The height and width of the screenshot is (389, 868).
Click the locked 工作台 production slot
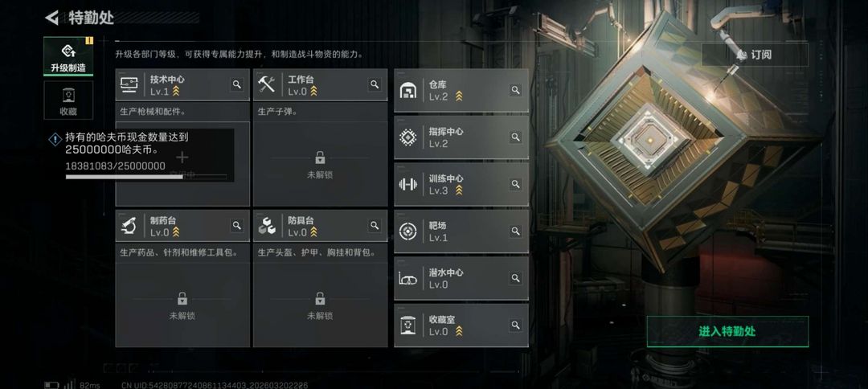click(320, 164)
